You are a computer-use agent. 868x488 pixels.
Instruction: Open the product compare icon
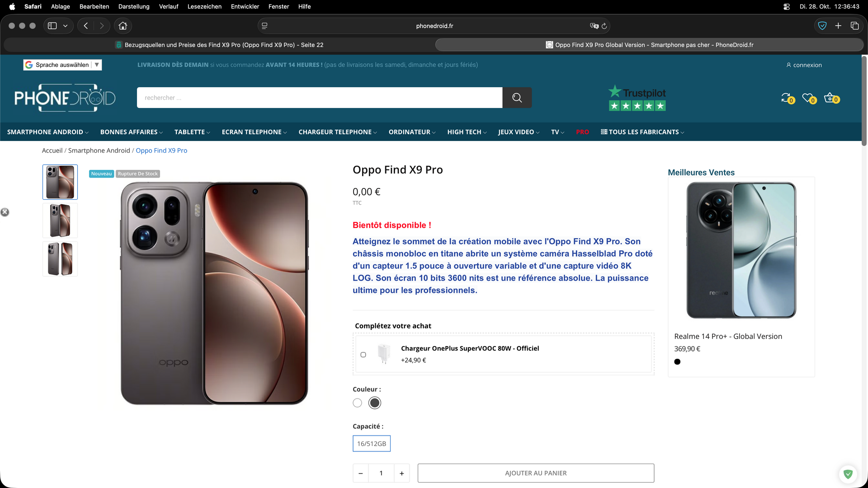click(787, 98)
